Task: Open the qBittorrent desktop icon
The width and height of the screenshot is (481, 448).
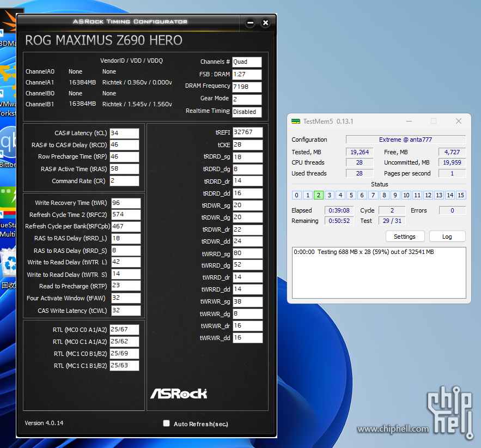Action: point(8,147)
